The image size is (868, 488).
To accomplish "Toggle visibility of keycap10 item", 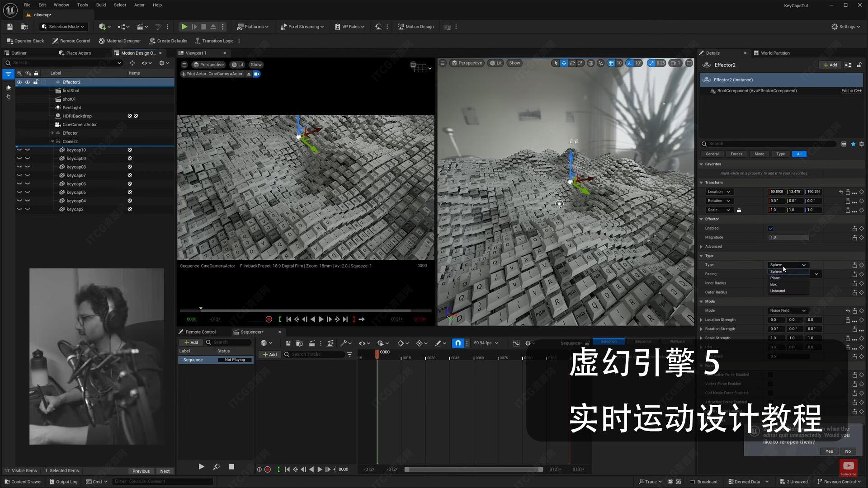I will click(x=19, y=150).
